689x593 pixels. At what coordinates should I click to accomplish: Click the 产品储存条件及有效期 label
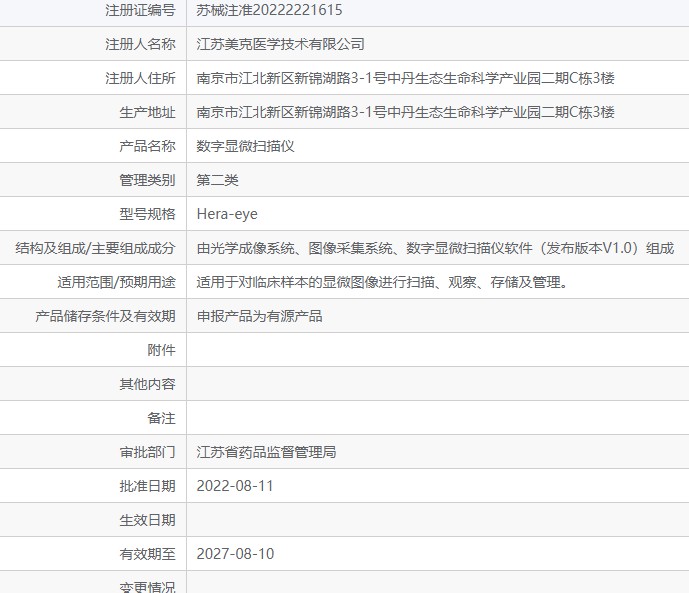pyautogui.click(x=105, y=316)
